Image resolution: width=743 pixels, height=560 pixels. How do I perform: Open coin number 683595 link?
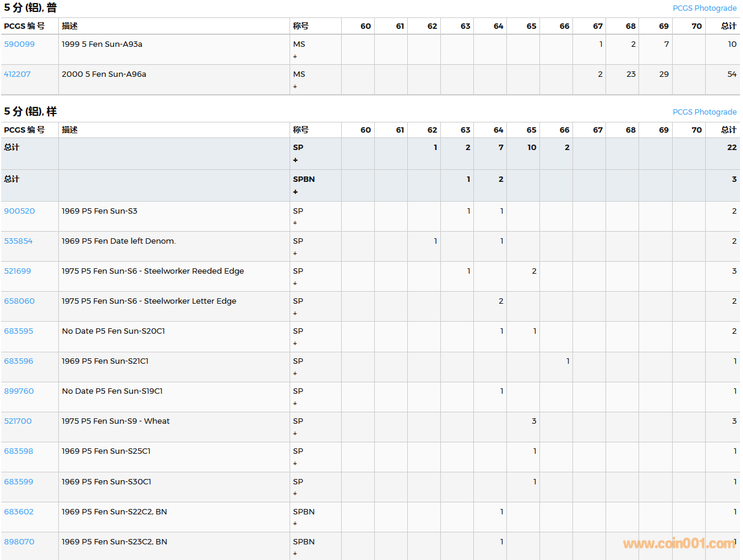(x=19, y=331)
